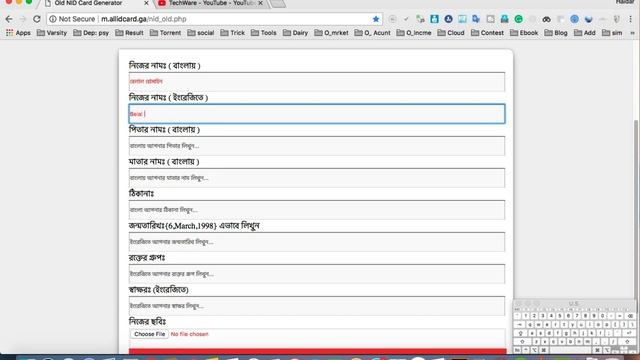Open the sim bookmarks folder
640x360 pixels.
tap(612, 33)
